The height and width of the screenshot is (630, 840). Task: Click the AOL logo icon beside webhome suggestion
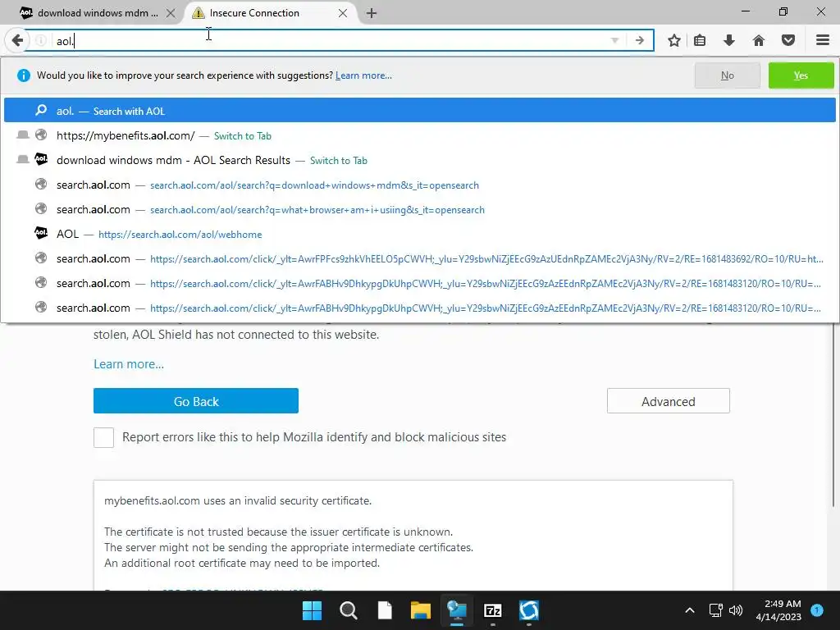tap(41, 233)
